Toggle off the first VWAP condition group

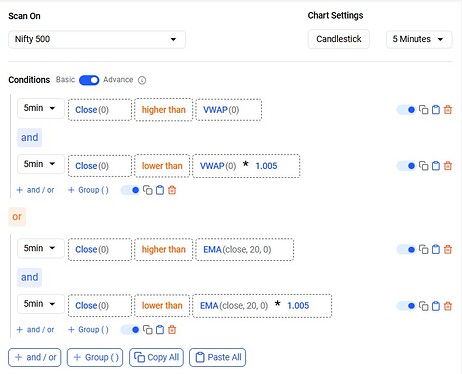pyautogui.click(x=130, y=190)
